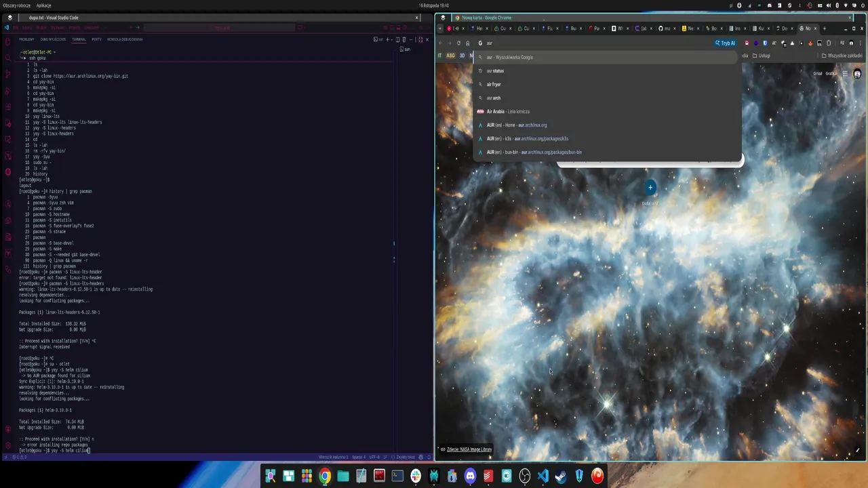This screenshot has width=868, height=488.
Task: Open Obszary robocze in top panel
Action: pos(16,5)
